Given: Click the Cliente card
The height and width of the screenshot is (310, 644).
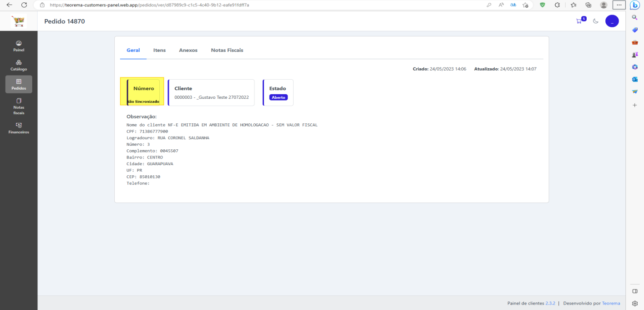Looking at the screenshot, I should click(211, 92).
